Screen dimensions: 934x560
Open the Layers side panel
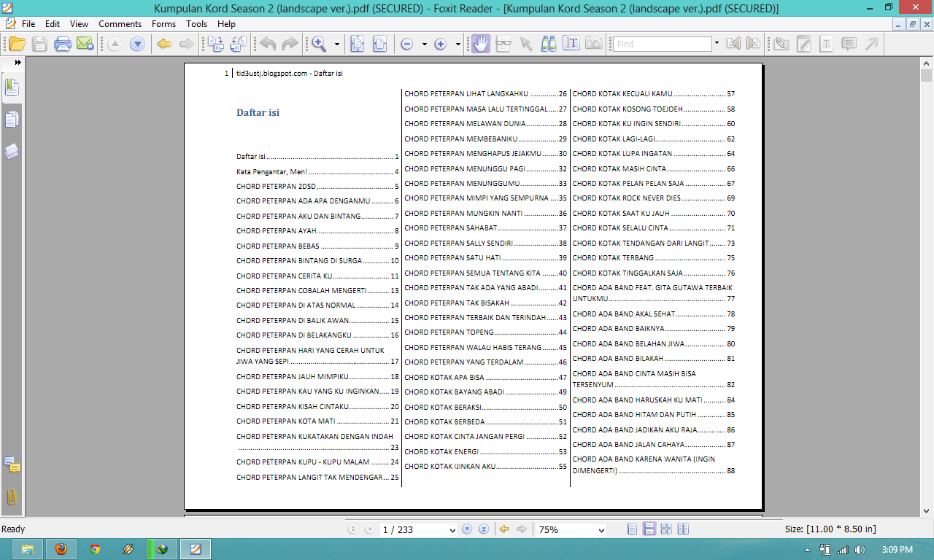(x=12, y=152)
